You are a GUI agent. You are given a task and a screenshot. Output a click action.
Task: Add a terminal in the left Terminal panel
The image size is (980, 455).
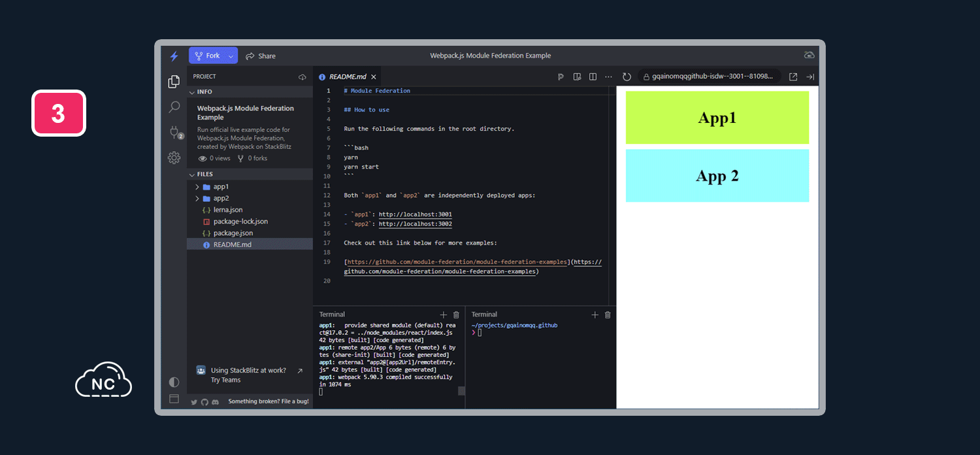click(x=444, y=314)
